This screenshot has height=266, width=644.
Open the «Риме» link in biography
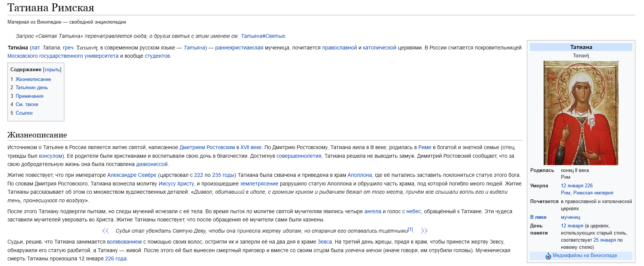[x=425, y=148]
